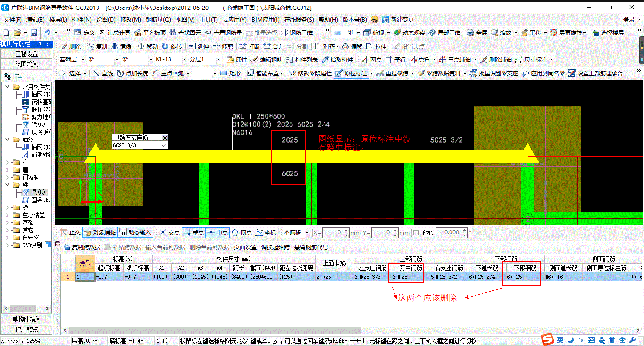
Task: Open the 工具(T) menu
Action: tap(209, 19)
